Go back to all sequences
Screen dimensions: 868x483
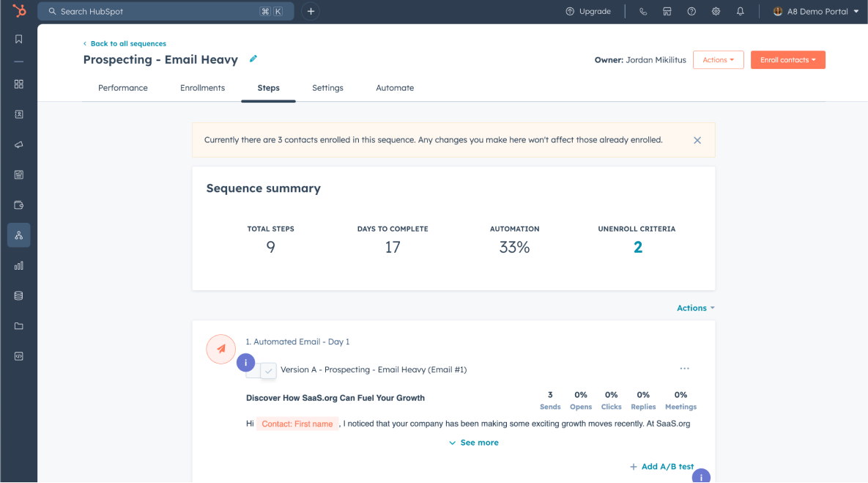click(x=125, y=44)
